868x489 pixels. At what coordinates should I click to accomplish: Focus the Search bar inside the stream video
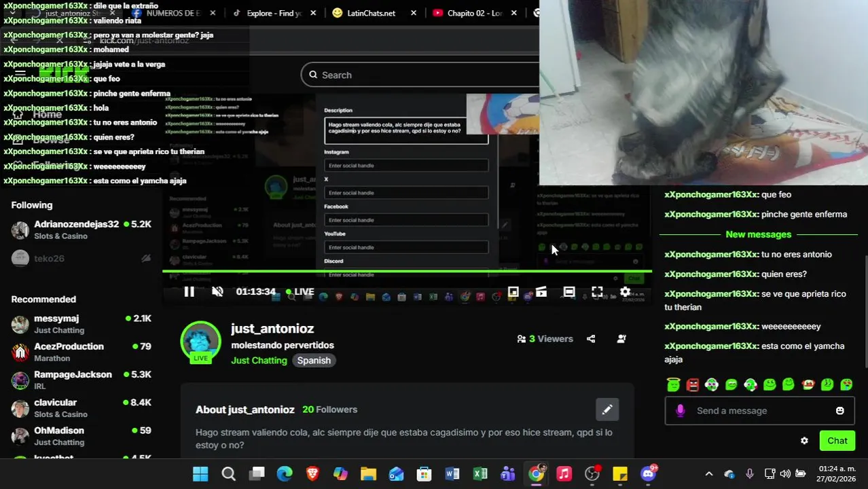(420, 75)
